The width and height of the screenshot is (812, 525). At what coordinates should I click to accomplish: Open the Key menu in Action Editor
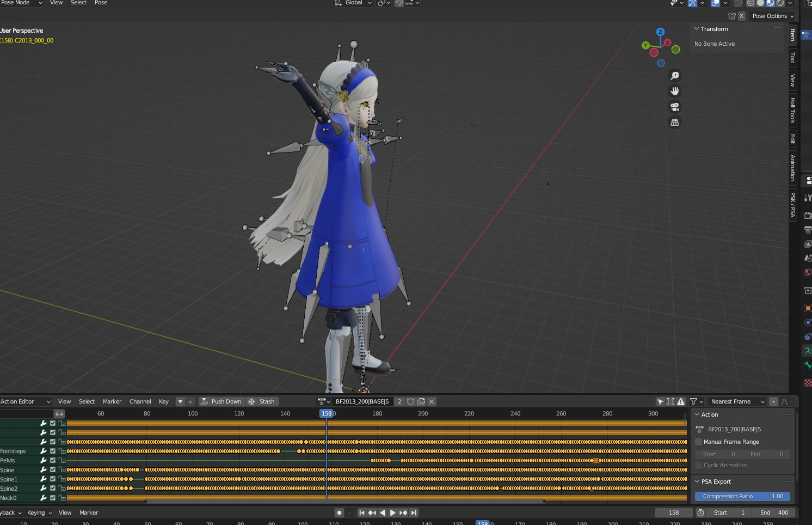[x=164, y=401]
